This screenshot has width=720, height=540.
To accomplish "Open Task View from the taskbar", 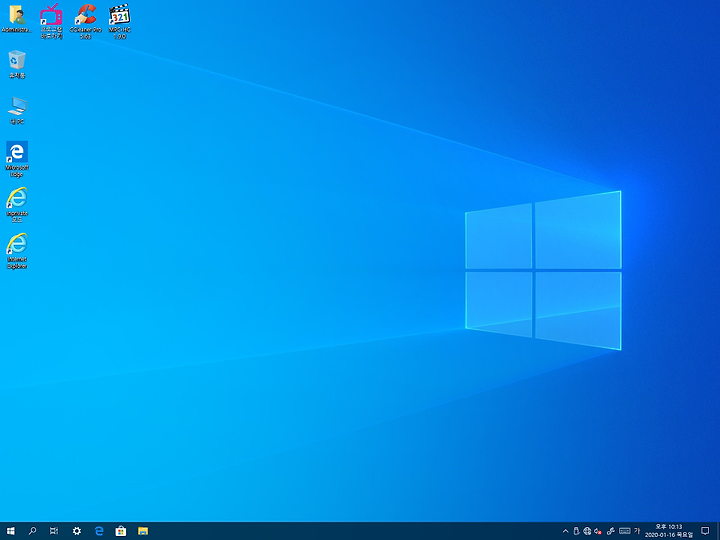I will 54,531.
